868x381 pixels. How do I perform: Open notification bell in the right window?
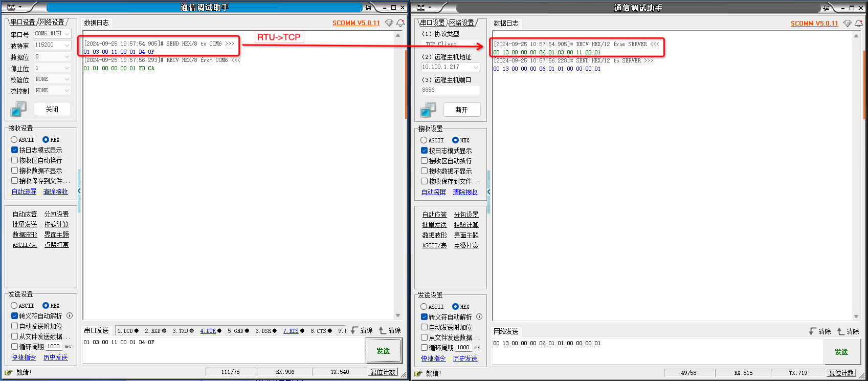(859, 24)
